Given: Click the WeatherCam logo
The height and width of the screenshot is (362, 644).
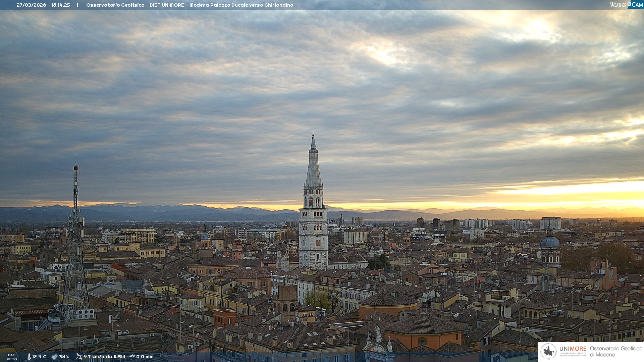Looking at the screenshot, I should point(626,5).
